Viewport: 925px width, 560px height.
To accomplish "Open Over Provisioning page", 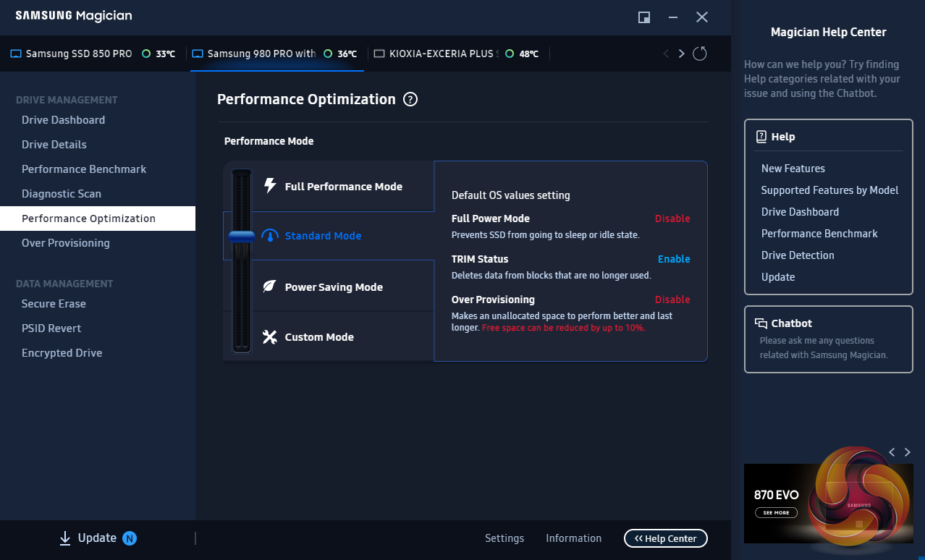I will (x=66, y=243).
